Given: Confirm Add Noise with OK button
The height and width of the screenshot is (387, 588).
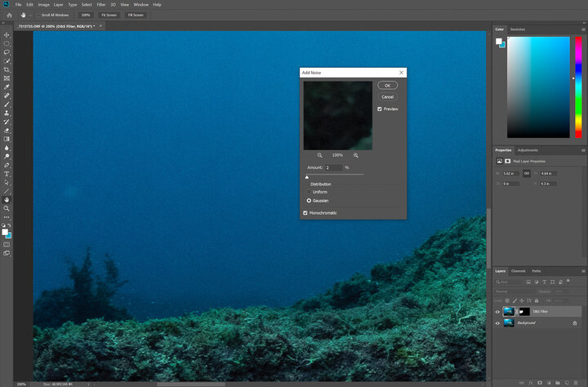Looking at the screenshot, I should [x=387, y=85].
